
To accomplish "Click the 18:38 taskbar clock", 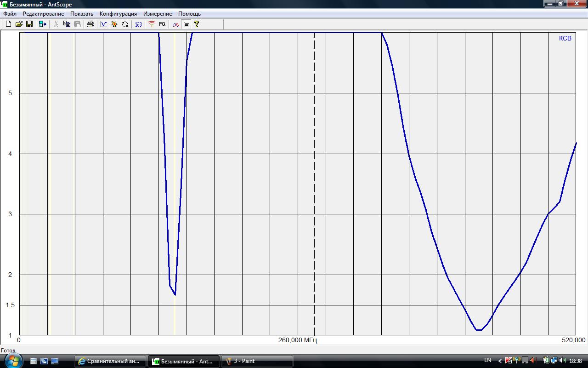I will pos(575,361).
